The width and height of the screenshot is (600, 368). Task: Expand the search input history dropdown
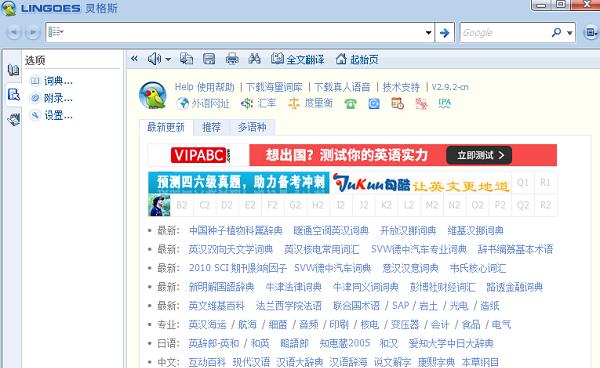click(429, 33)
